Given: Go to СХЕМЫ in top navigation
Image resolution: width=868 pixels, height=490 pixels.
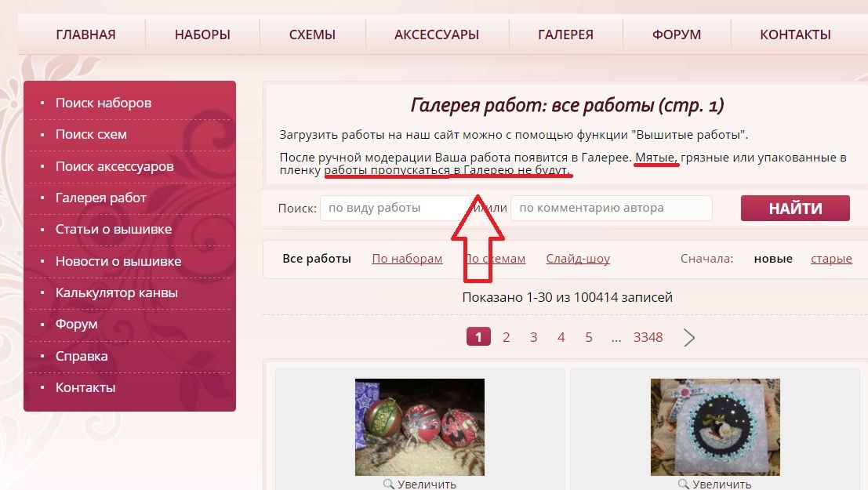Looking at the screenshot, I should [312, 34].
